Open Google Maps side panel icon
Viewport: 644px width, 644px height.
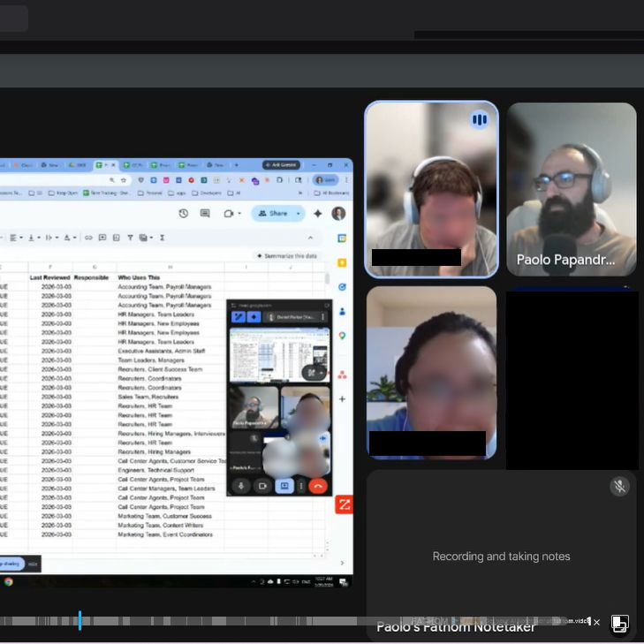pyautogui.click(x=342, y=336)
